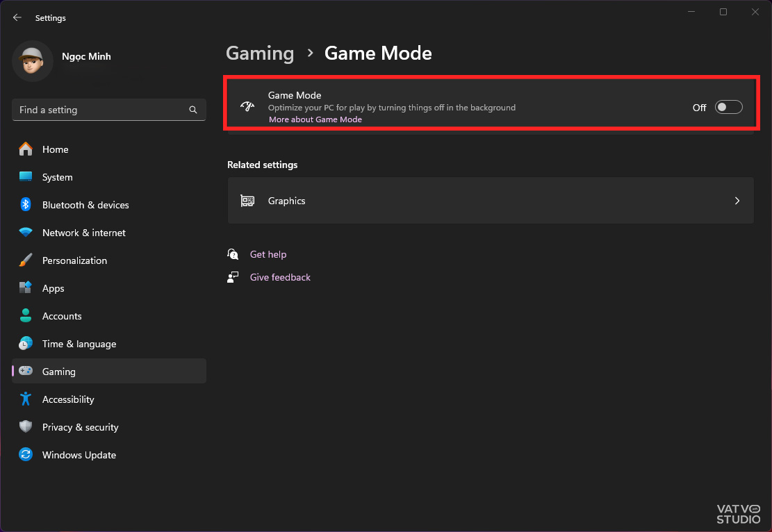Open Network & internet settings
772x532 pixels.
pyautogui.click(x=109, y=233)
